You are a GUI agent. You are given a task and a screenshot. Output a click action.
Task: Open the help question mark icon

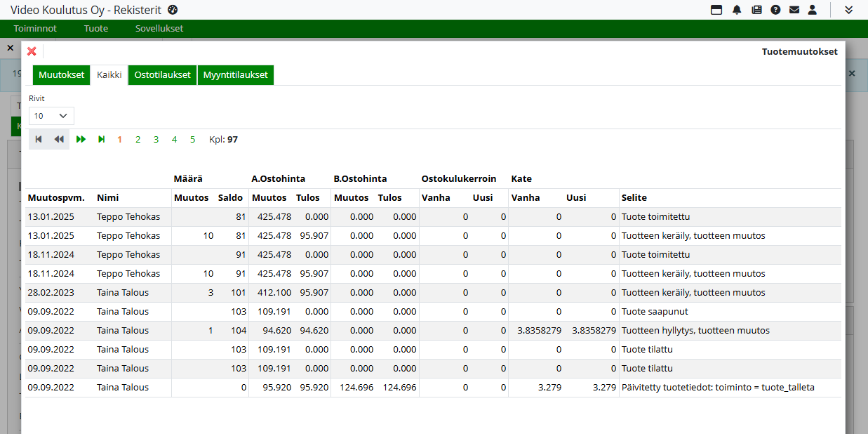(x=775, y=10)
